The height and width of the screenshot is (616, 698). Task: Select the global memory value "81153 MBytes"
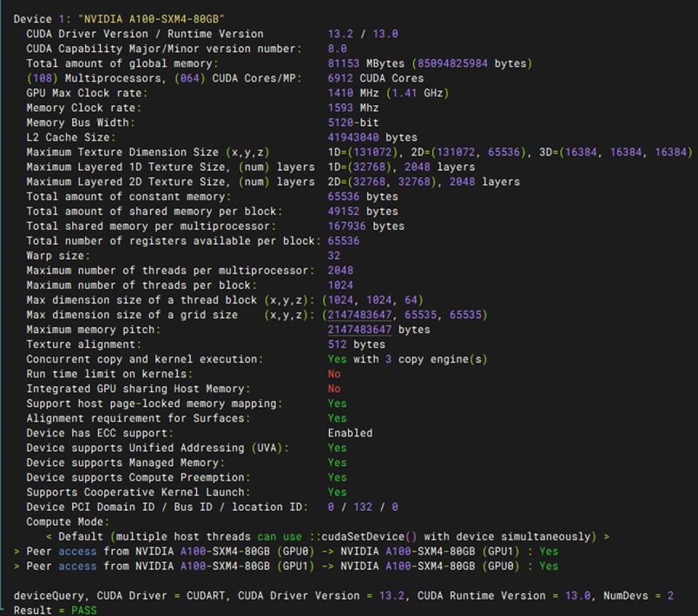[365, 63]
